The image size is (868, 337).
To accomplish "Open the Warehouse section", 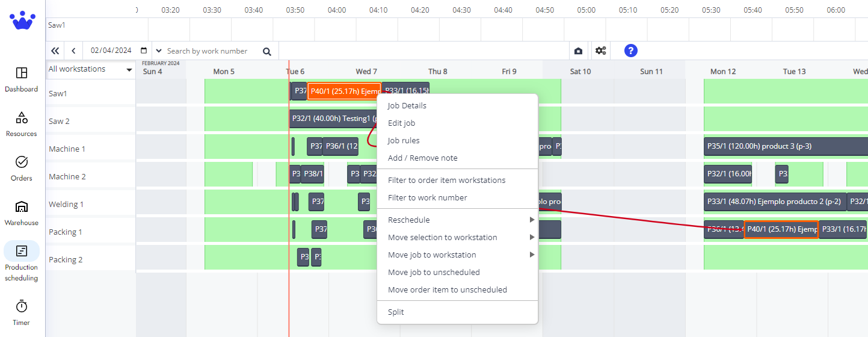I will pyautogui.click(x=22, y=213).
